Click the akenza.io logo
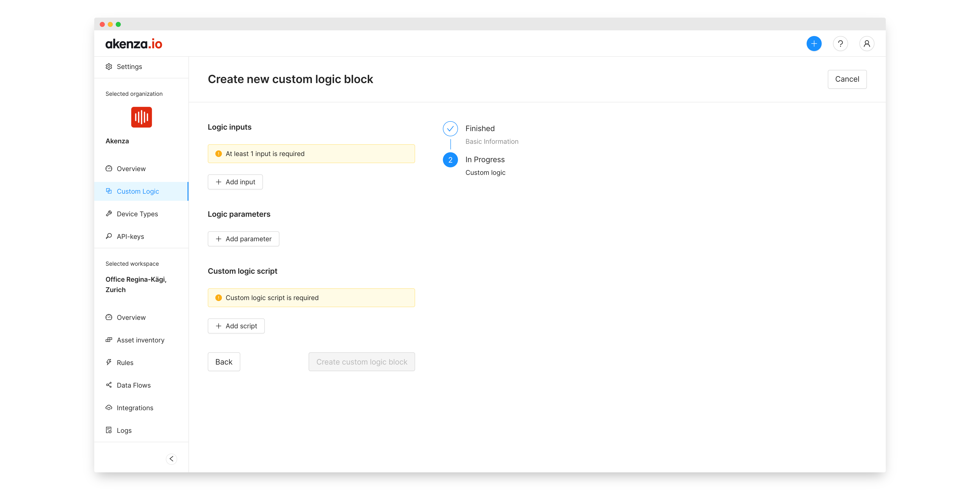This screenshot has height=490, width=980. (134, 44)
